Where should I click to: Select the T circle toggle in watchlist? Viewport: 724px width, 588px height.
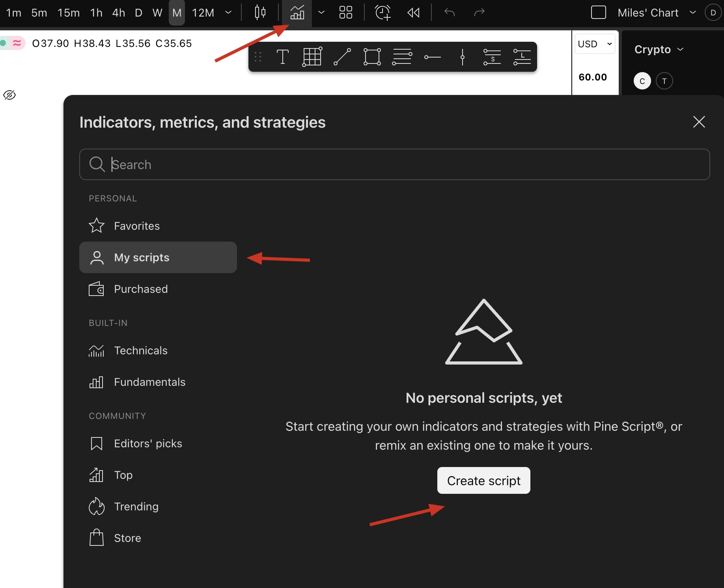[x=664, y=81]
